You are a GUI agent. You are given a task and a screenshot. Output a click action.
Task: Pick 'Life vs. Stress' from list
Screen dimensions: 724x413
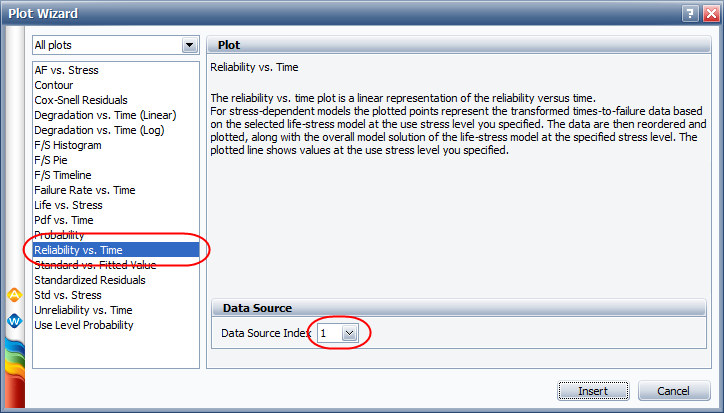pos(68,205)
